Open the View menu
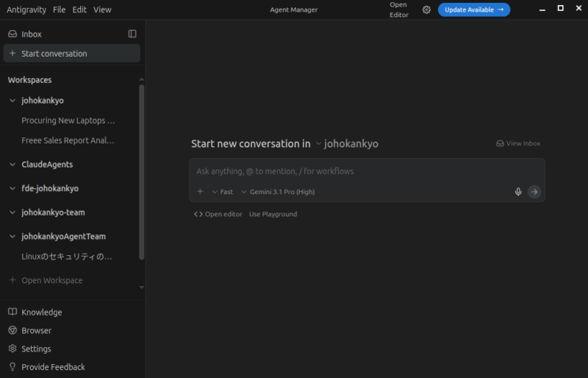Viewport: 588px width, 378px height. click(102, 10)
